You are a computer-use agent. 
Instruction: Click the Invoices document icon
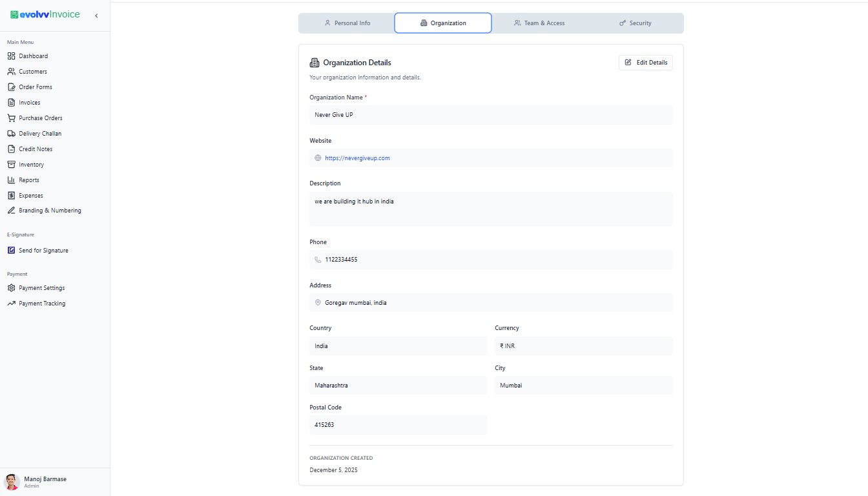(11, 103)
